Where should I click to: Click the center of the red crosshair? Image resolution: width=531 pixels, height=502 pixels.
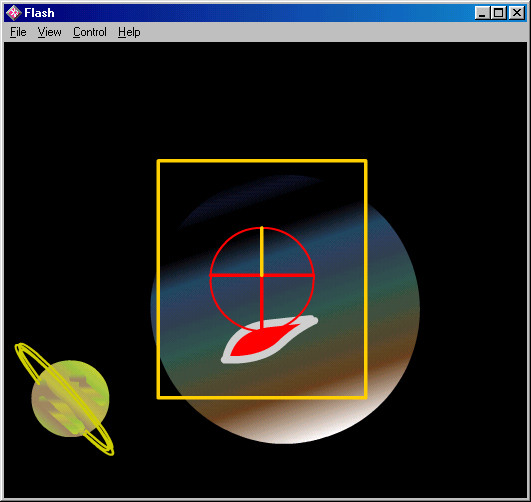(x=262, y=276)
